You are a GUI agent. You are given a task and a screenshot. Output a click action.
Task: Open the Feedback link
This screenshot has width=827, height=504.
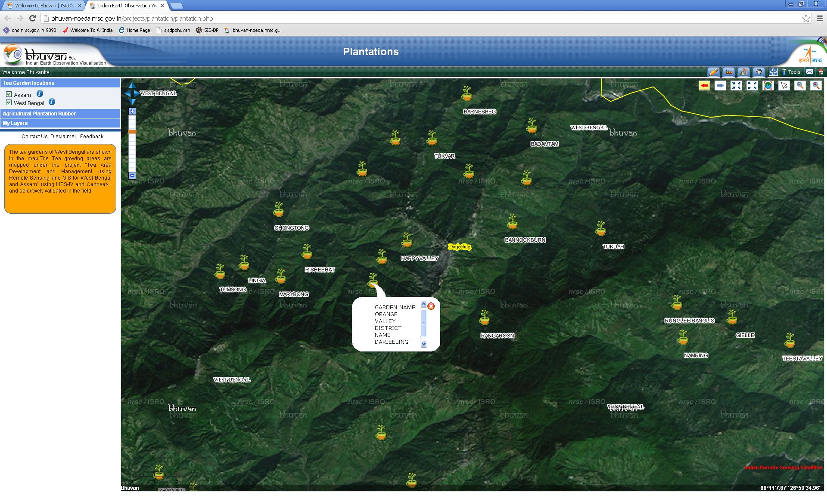point(92,137)
